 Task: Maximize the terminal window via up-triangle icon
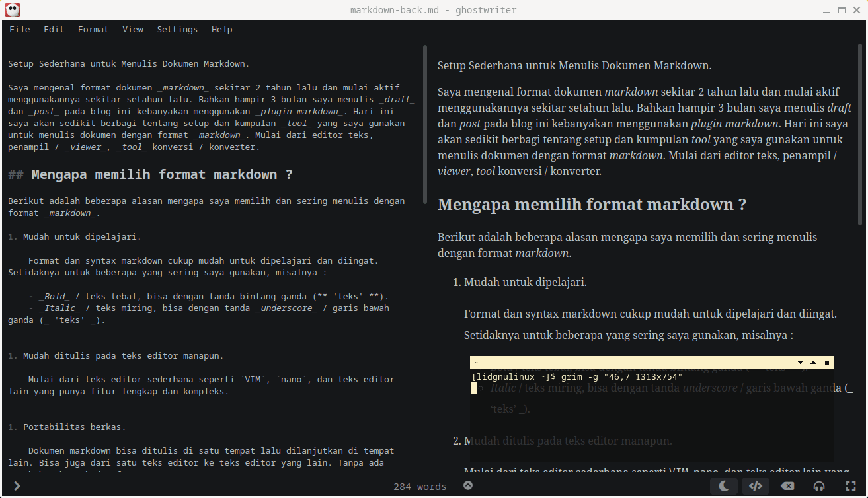point(813,363)
